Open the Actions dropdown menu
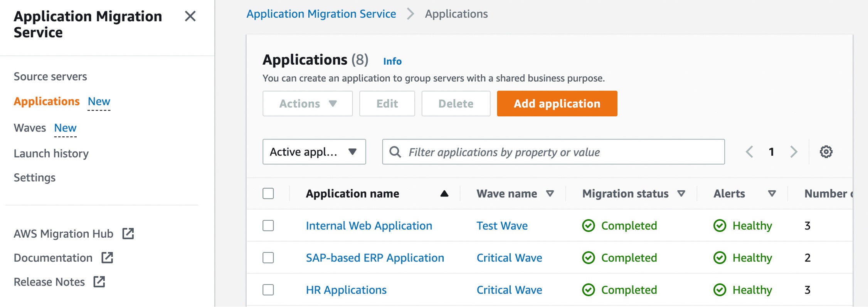The width and height of the screenshot is (868, 307). click(x=308, y=104)
